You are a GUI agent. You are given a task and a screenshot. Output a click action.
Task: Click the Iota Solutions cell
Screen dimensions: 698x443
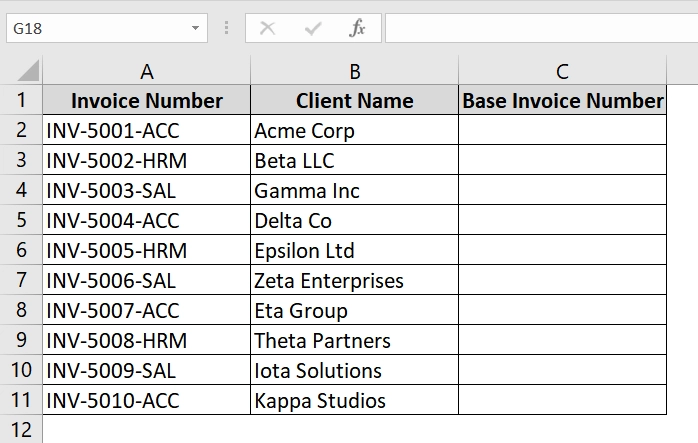[354, 370]
